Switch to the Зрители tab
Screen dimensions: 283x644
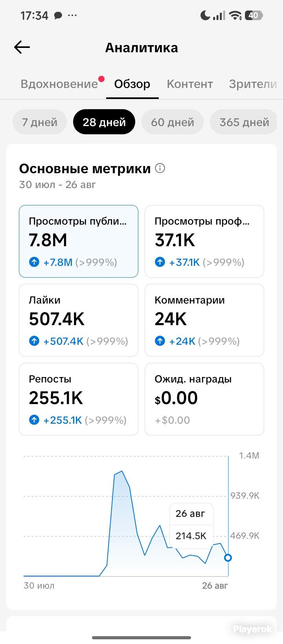pyautogui.click(x=253, y=84)
